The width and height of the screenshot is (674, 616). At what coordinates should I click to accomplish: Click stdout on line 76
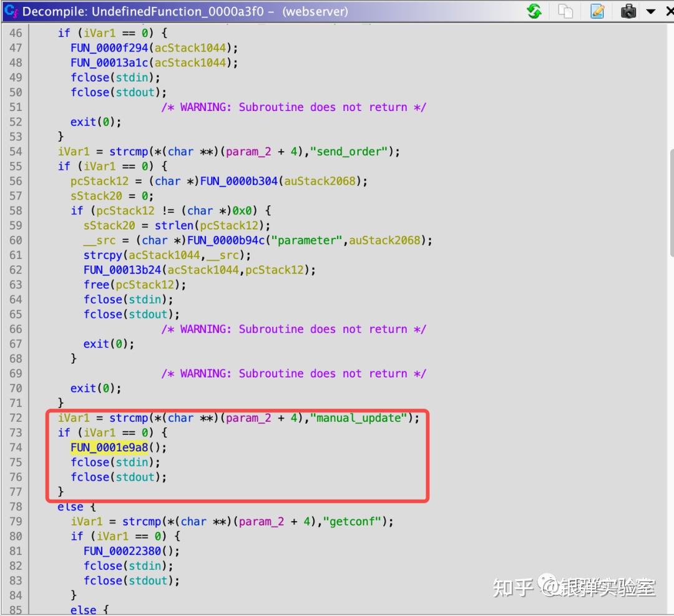pos(135,477)
